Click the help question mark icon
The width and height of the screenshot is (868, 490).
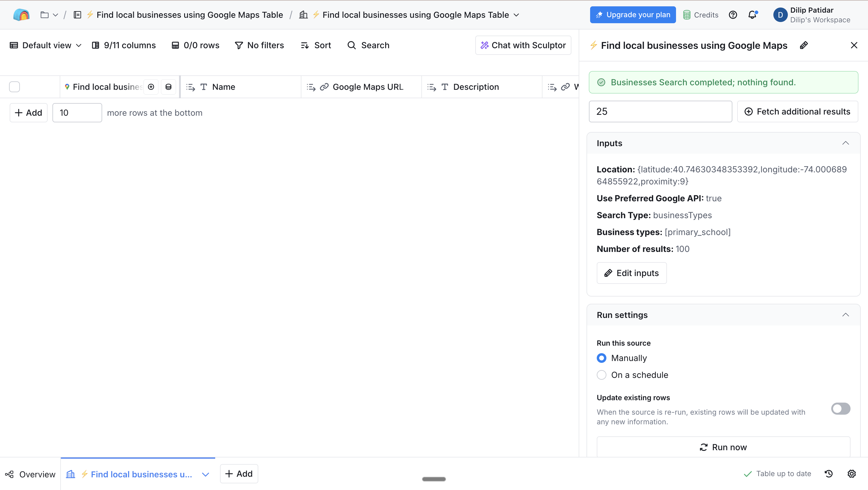(x=733, y=15)
